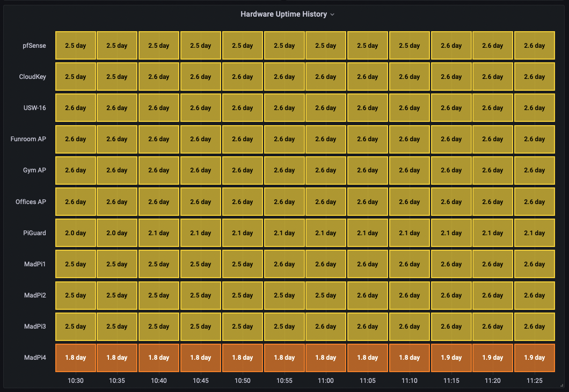
Task: Click the pfSense row label
Action: click(34, 46)
